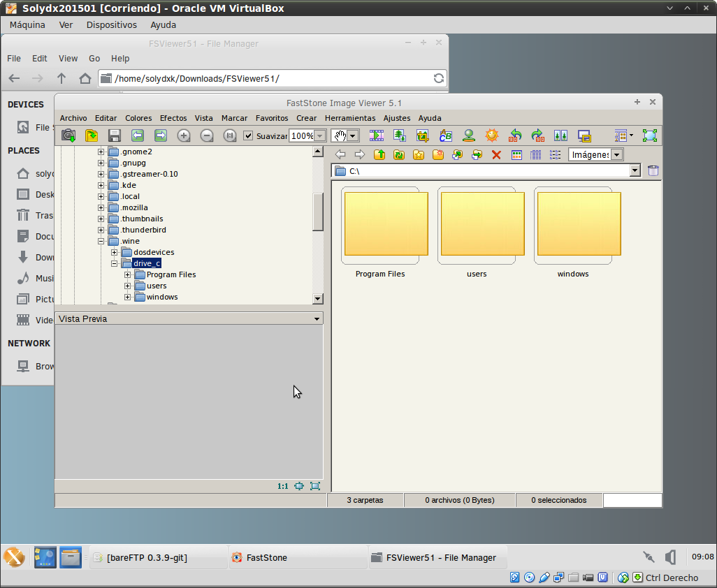Rotate image left 90 degrees
Viewport: 717px width, 588px height.
515,135
